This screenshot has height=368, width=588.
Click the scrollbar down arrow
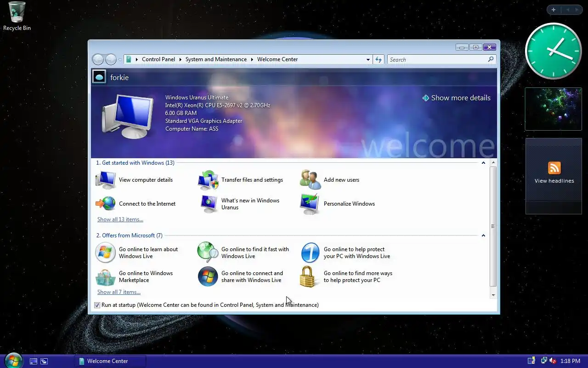(x=493, y=295)
